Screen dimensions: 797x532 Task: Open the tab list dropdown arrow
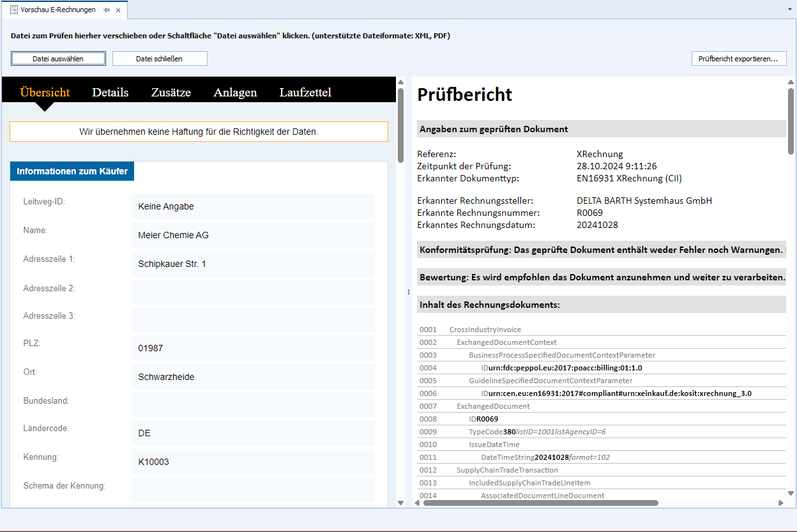pyautogui.click(x=790, y=10)
